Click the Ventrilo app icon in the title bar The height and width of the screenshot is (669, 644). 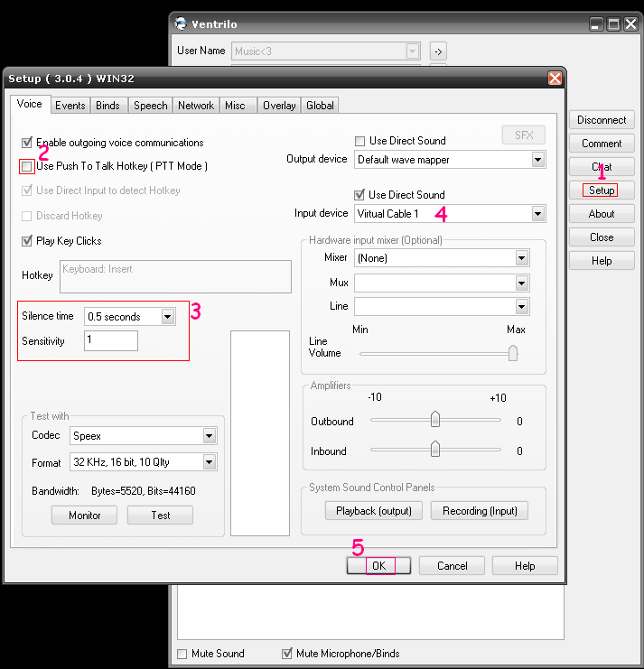pos(181,23)
